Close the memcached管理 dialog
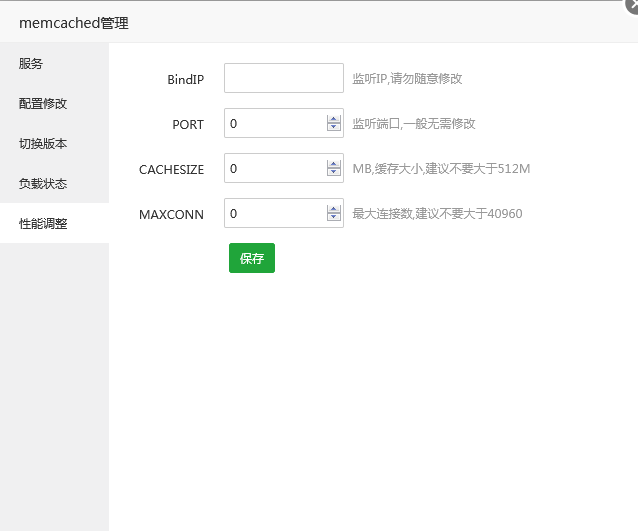 (632, 6)
